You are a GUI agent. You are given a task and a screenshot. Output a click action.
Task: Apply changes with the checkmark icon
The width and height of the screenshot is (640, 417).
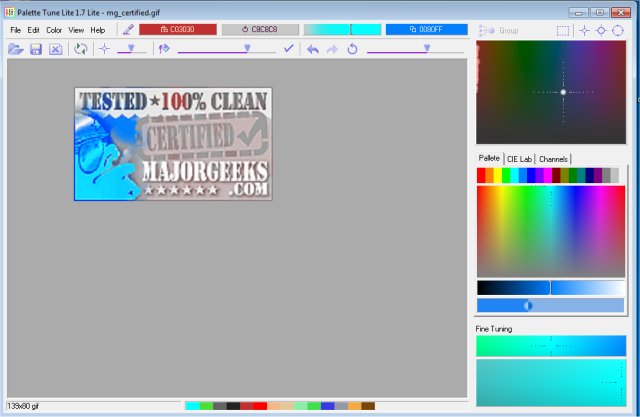pos(289,49)
